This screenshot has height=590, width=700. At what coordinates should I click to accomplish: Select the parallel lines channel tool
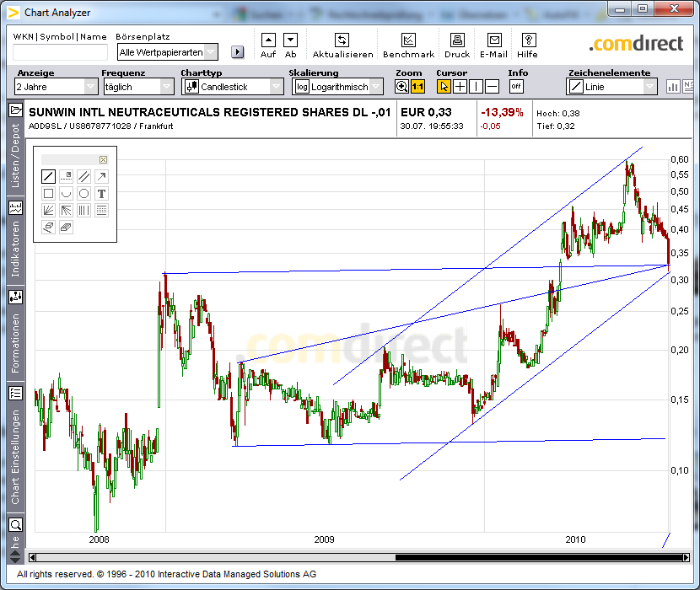(84, 177)
